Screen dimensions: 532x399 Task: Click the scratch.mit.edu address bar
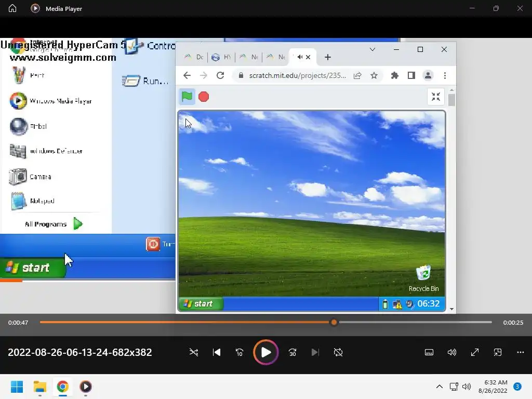coord(297,75)
